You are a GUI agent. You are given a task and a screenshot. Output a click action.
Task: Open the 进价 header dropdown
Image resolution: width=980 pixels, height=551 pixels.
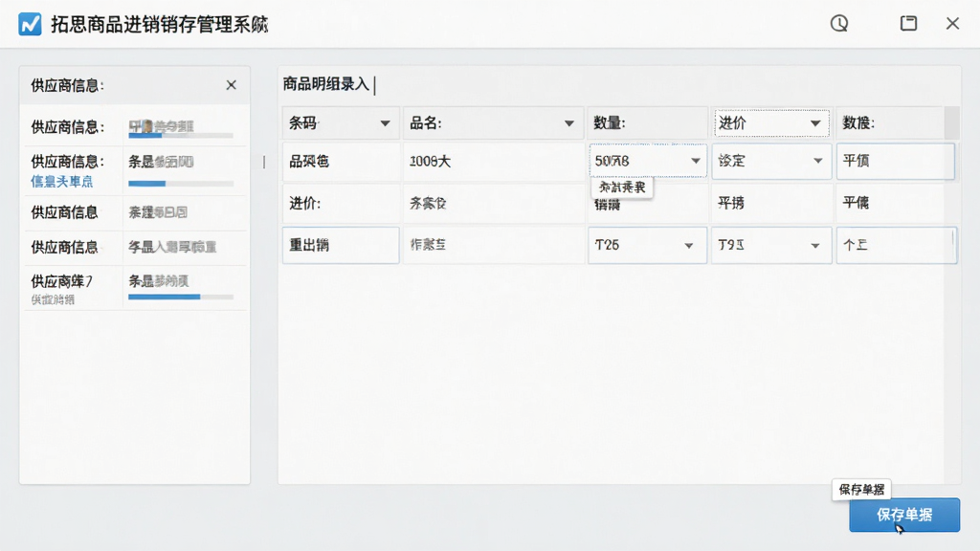click(x=772, y=123)
